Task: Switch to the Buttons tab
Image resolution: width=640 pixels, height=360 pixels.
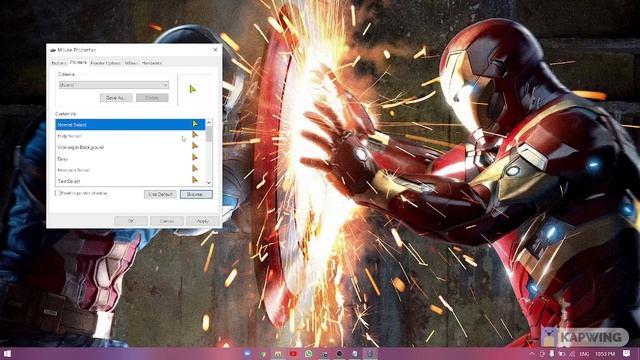Action: 59,63
